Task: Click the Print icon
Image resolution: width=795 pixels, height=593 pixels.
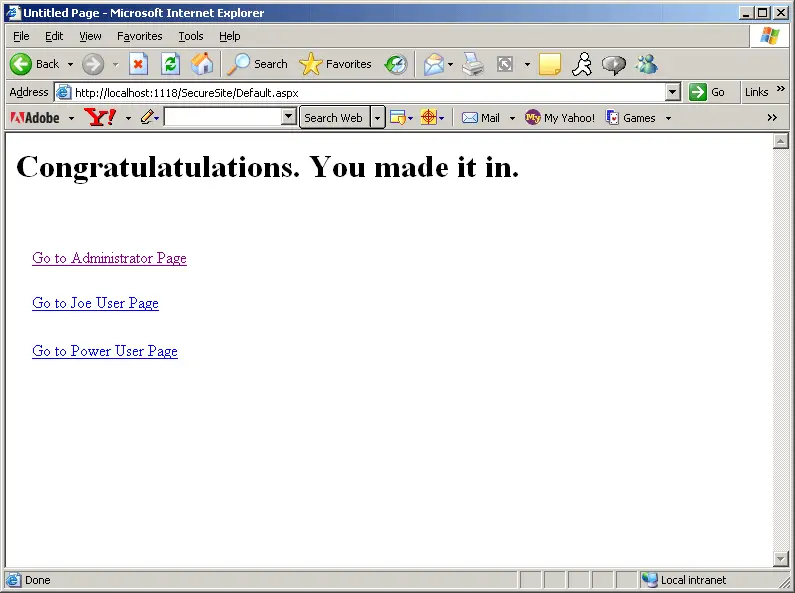Action: [x=473, y=64]
